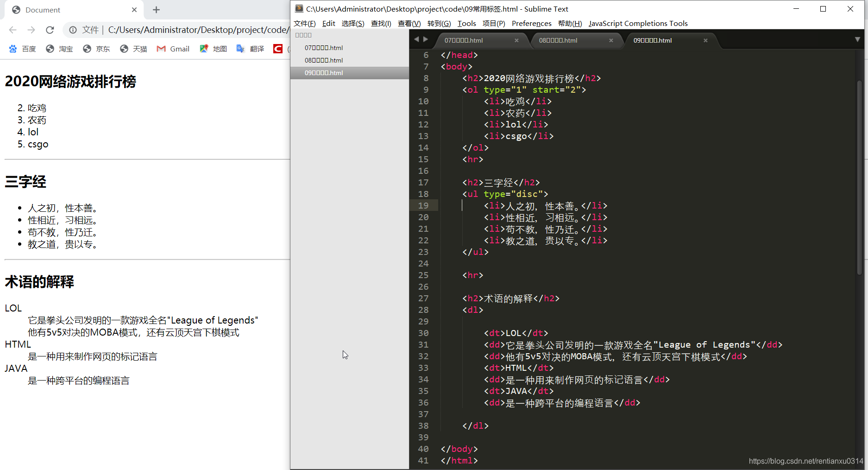Open the 京东 bookmark
The image size is (868, 470).
pos(96,49)
